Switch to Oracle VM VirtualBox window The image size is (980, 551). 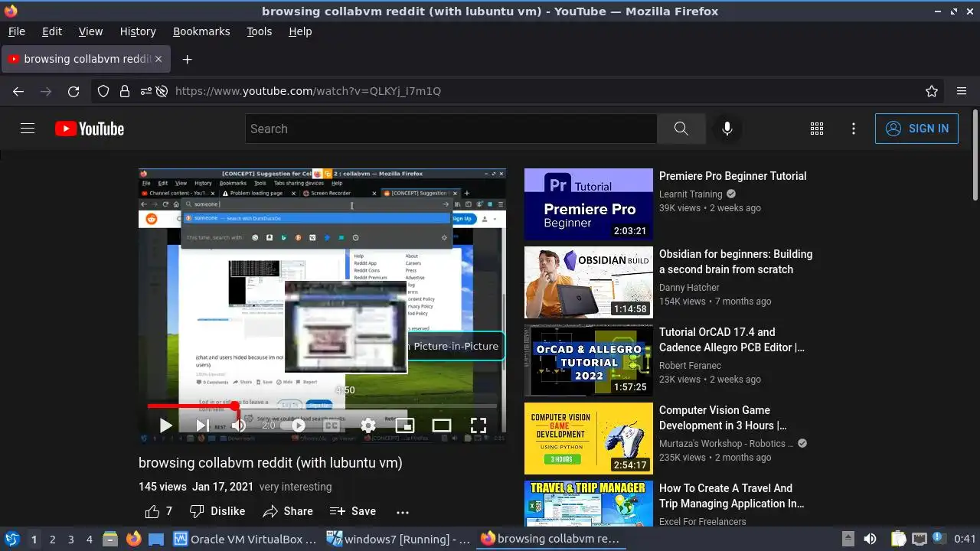pos(246,540)
